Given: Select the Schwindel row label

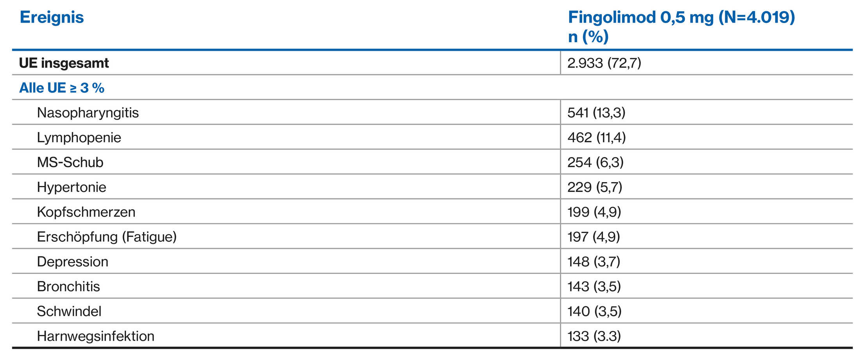Looking at the screenshot, I should [69, 311].
